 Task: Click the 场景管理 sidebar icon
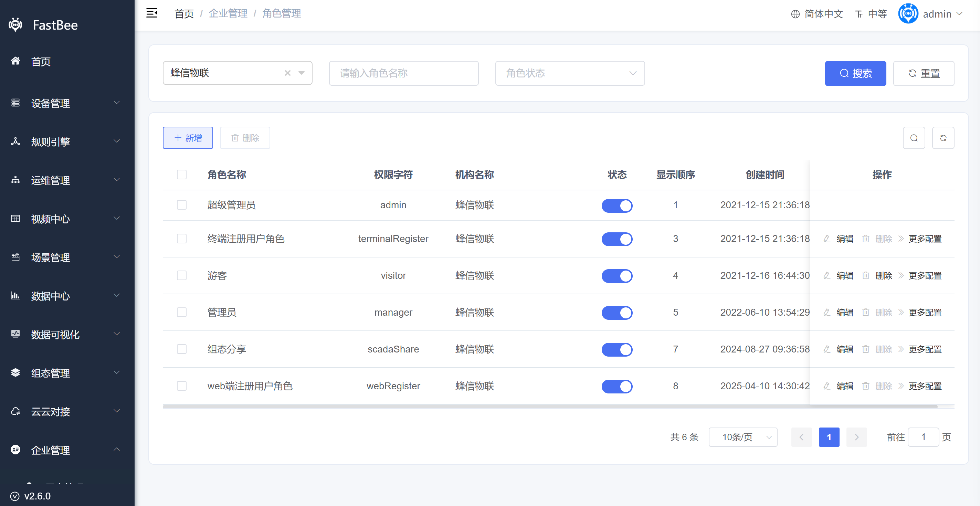click(15, 257)
